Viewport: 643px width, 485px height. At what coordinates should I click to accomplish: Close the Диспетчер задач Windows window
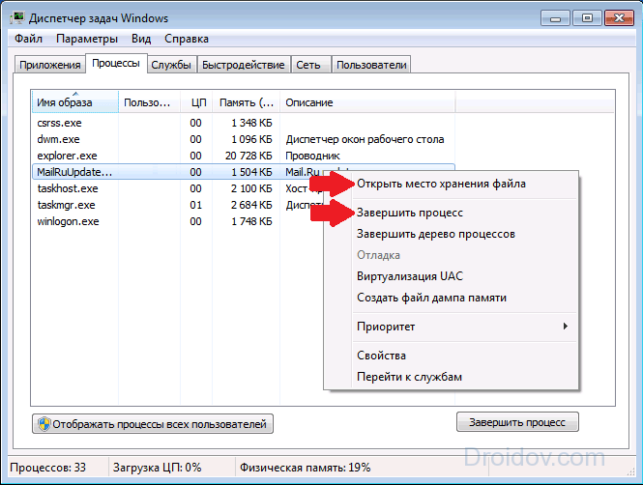(x=619, y=19)
